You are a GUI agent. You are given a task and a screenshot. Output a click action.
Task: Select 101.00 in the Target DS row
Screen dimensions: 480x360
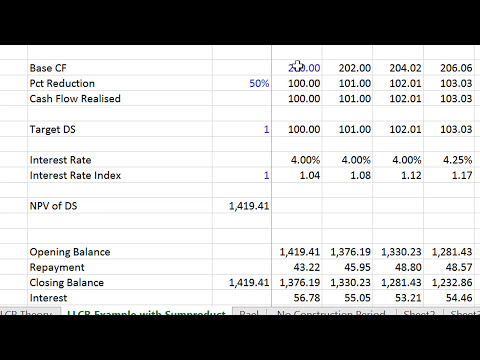[x=347, y=129]
